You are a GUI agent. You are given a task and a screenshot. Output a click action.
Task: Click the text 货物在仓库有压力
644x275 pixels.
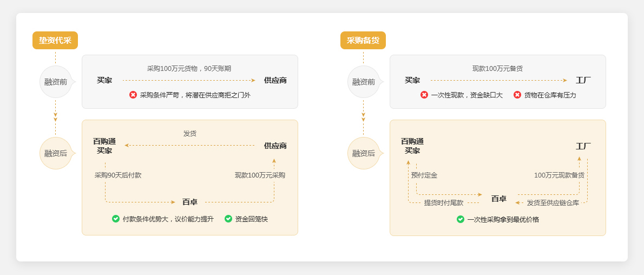550,95
